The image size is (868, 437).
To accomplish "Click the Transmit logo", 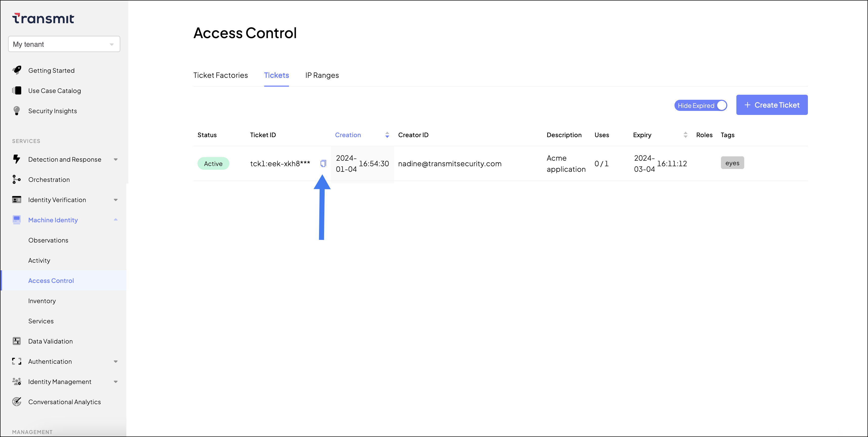I will pos(43,18).
